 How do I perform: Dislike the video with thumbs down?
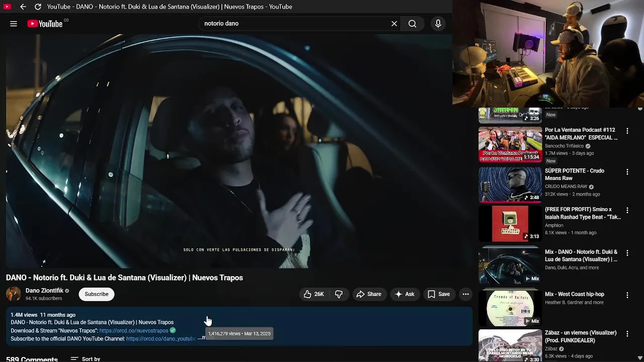pyautogui.click(x=339, y=294)
